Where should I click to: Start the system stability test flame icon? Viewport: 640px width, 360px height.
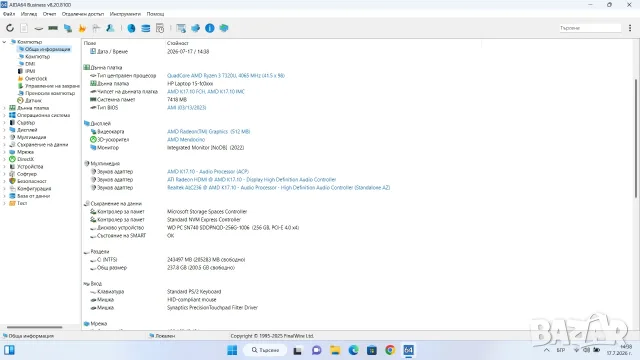[x=82, y=28]
